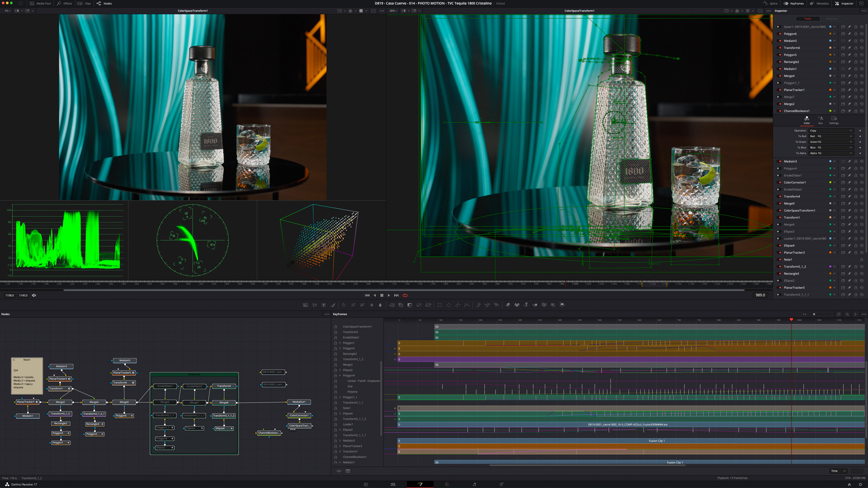Add a pRender particle node from toolbar
The height and width of the screenshot is (488, 868).
pyautogui.click(x=496, y=305)
